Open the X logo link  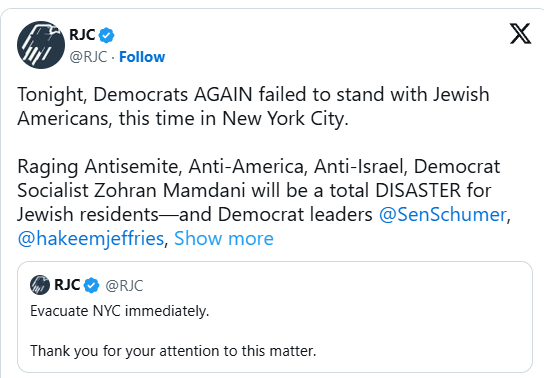[x=520, y=34]
